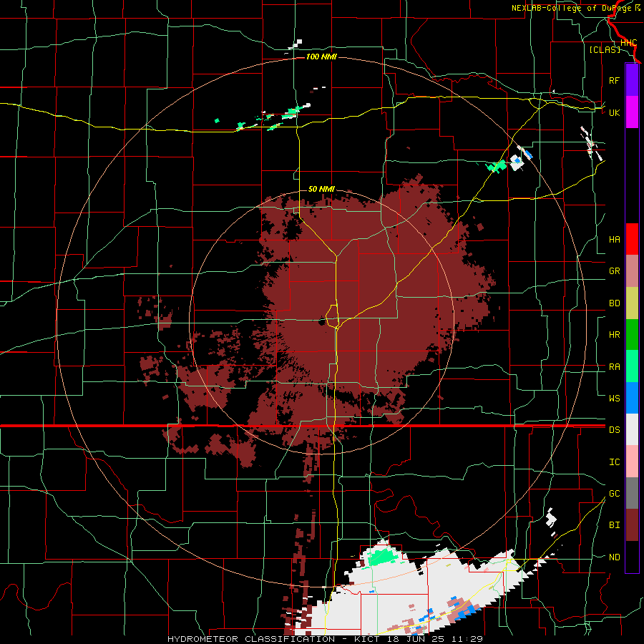Click the DS white legend swatch
644x644 pixels.
[x=632, y=429]
